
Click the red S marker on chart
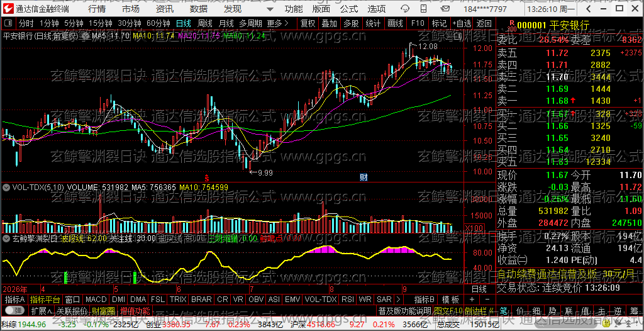click(x=207, y=178)
